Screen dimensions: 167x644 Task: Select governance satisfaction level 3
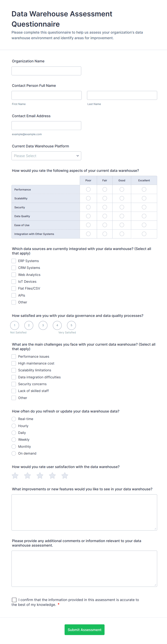[x=43, y=326]
